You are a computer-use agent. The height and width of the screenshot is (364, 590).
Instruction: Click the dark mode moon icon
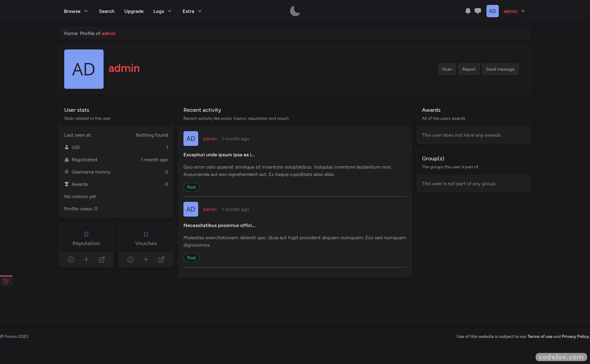(295, 11)
